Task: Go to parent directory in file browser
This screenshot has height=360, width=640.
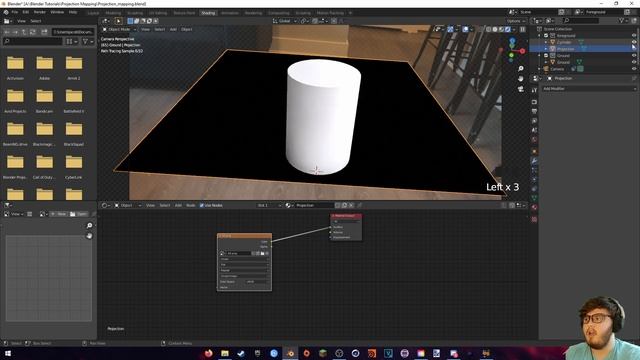Action: point(24,32)
